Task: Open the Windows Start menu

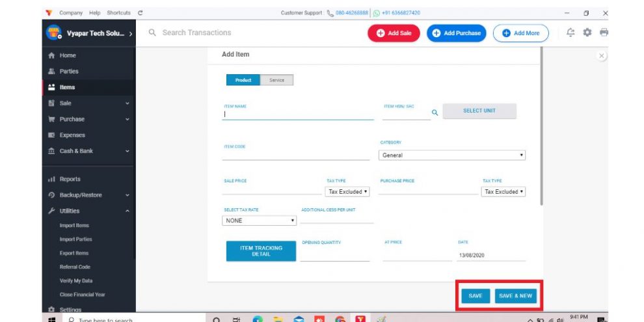Action: coord(51,319)
